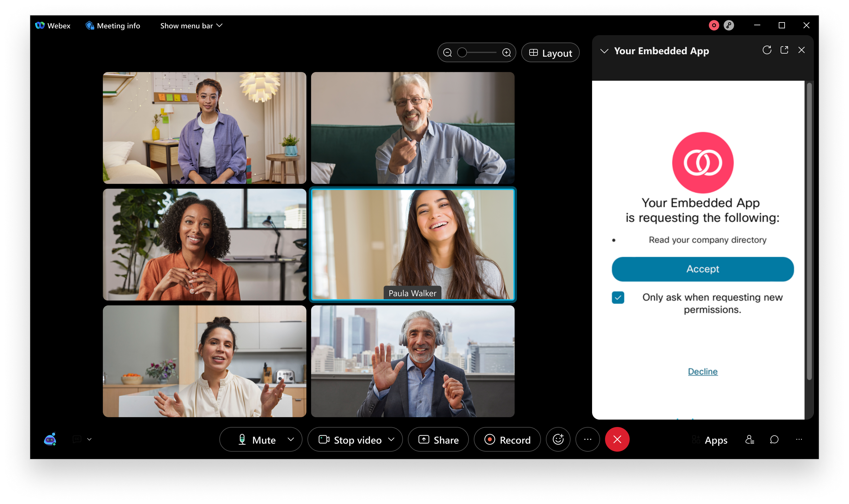Click the Read your company directory text
Screen dimensions: 849x504
click(x=707, y=240)
